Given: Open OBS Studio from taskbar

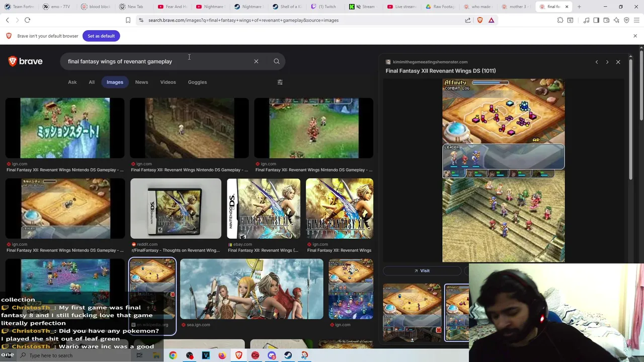Looking at the screenshot, I should coord(189,355).
